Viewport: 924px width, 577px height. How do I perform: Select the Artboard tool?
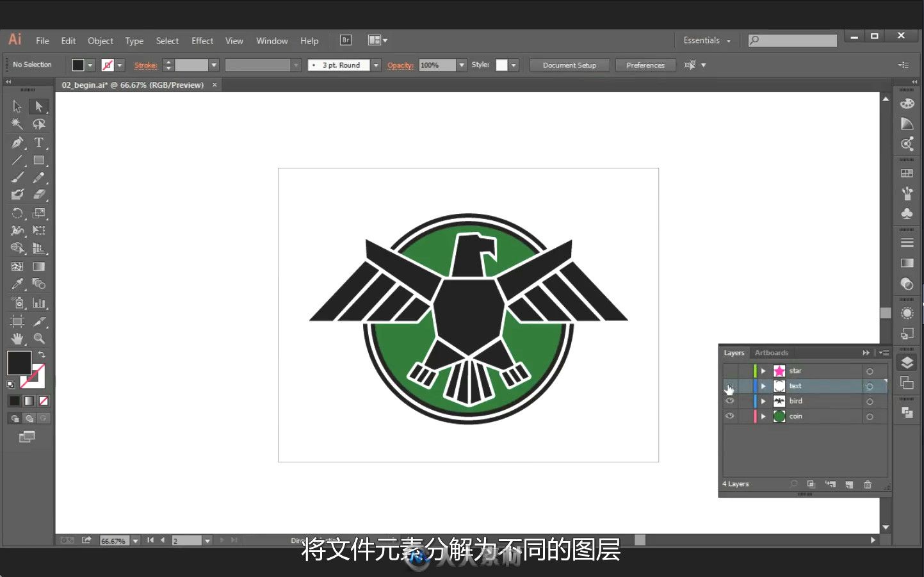(x=17, y=321)
